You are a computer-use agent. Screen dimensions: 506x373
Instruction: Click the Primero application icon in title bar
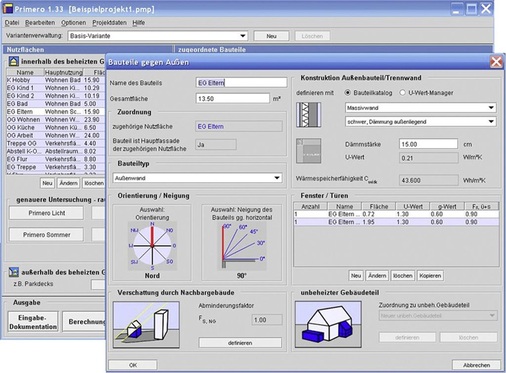[x=7, y=9]
